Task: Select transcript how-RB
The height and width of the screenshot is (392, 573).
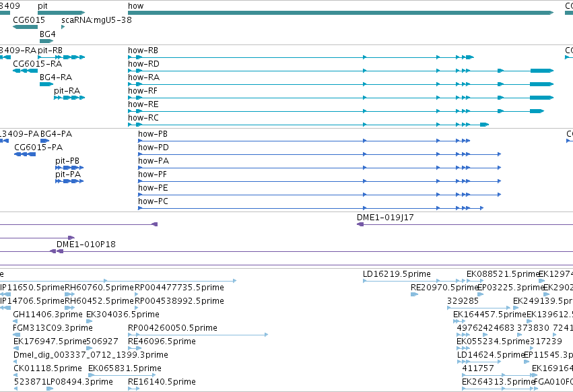Action: 301,57
